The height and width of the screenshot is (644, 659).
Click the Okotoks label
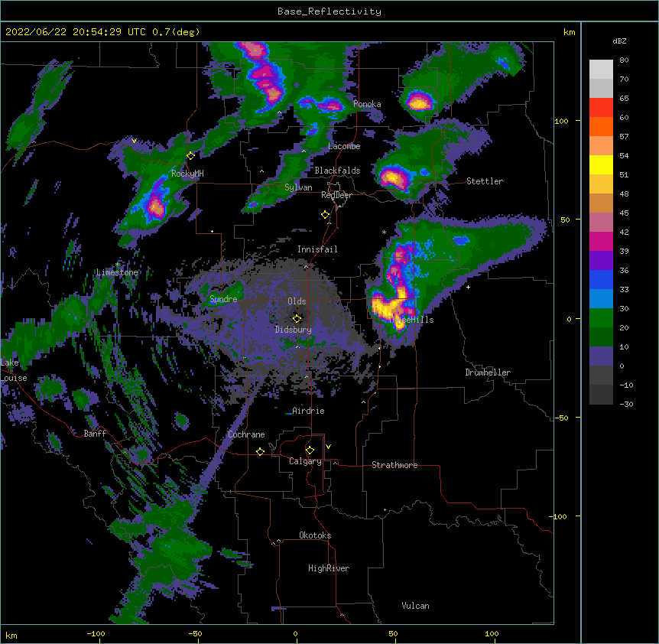[x=315, y=535]
